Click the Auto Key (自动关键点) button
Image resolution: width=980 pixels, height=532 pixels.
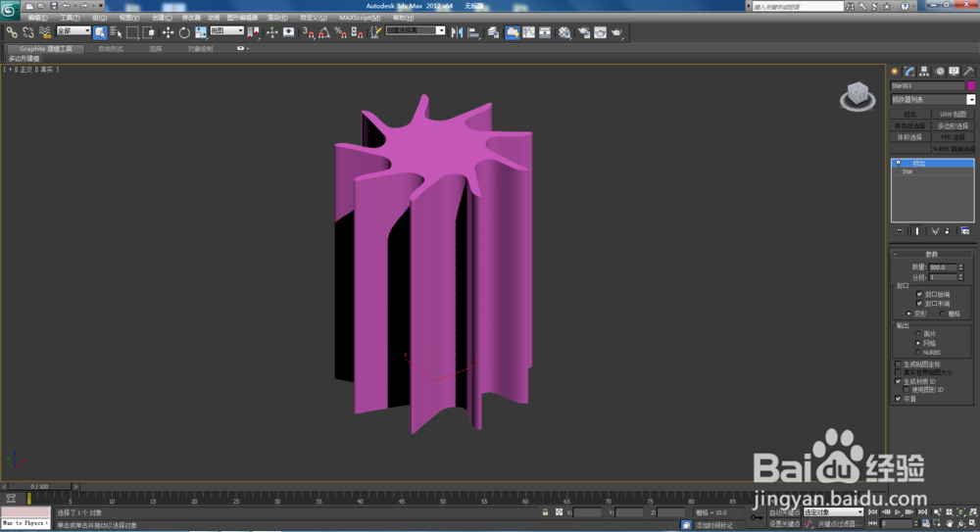point(784,512)
